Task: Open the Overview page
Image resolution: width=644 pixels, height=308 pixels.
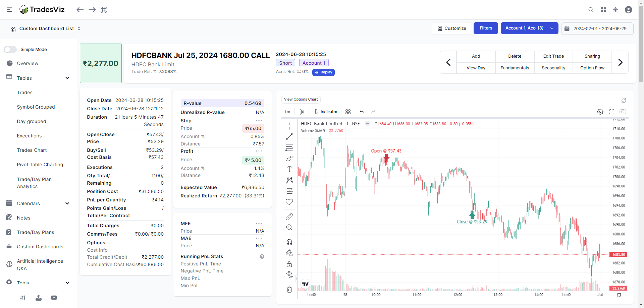Action: (28, 63)
